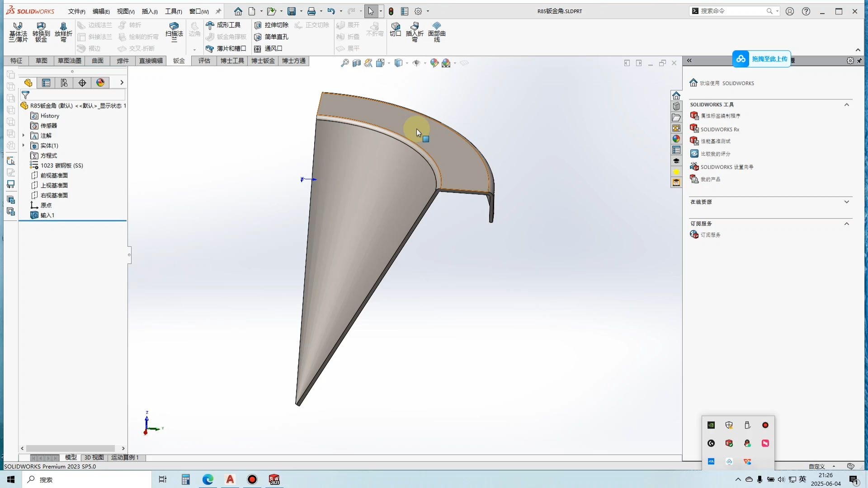Screen dimensions: 868x488
Task: Activate the 放样折弯 tool
Action: point(63,33)
